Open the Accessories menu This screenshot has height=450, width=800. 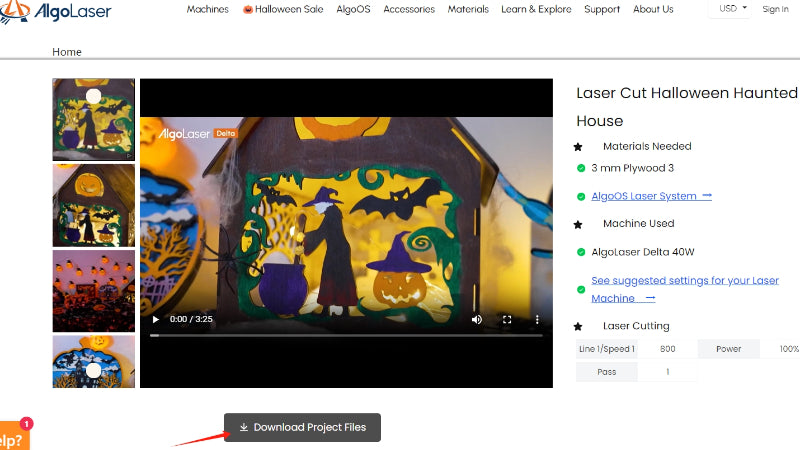409,10
